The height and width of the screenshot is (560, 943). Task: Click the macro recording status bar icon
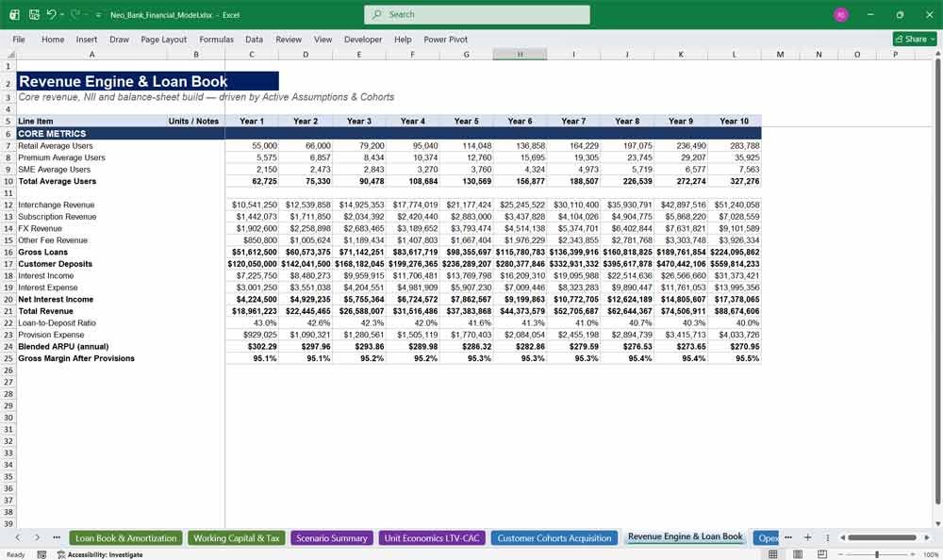[41, 554]
